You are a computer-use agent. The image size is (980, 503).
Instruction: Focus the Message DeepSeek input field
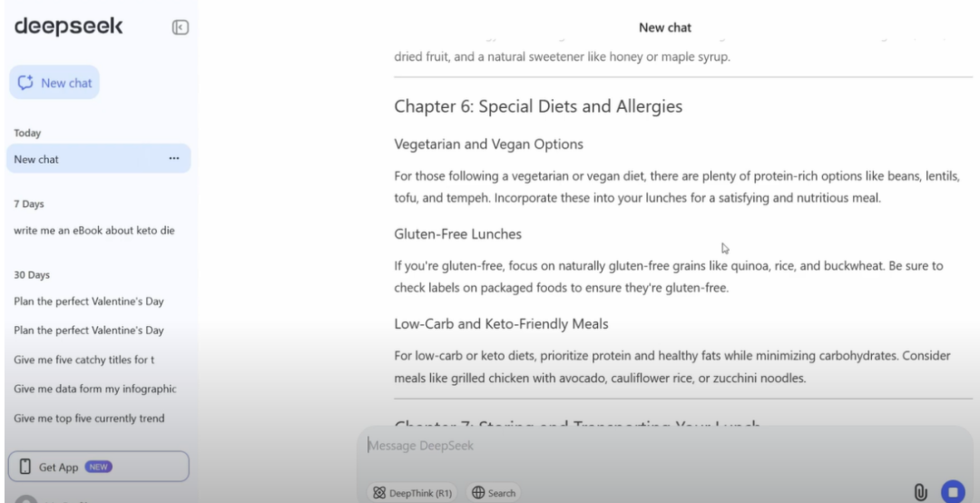[x=635, y=446]
